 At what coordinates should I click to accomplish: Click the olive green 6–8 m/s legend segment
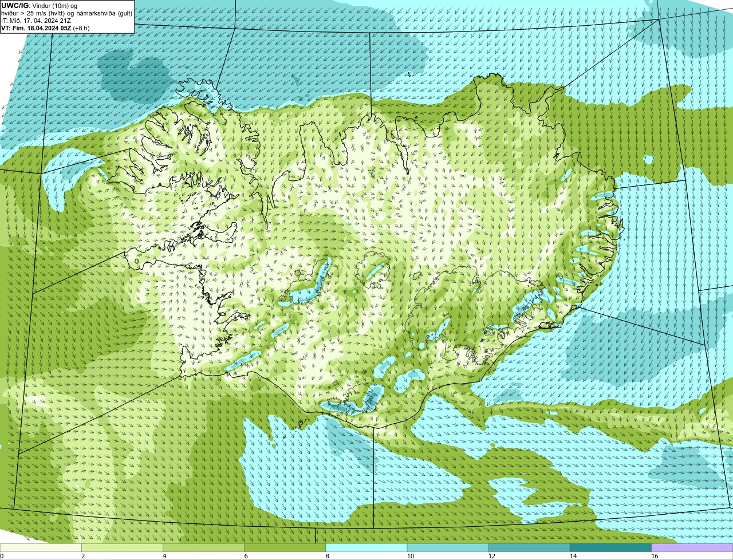pyautogui.click(x=285, y=547)
